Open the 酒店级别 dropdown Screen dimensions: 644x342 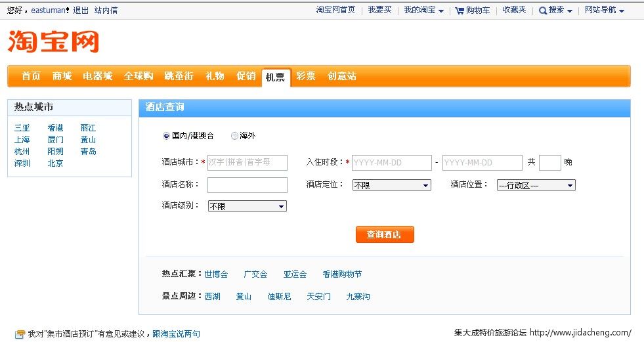point(247,206)
